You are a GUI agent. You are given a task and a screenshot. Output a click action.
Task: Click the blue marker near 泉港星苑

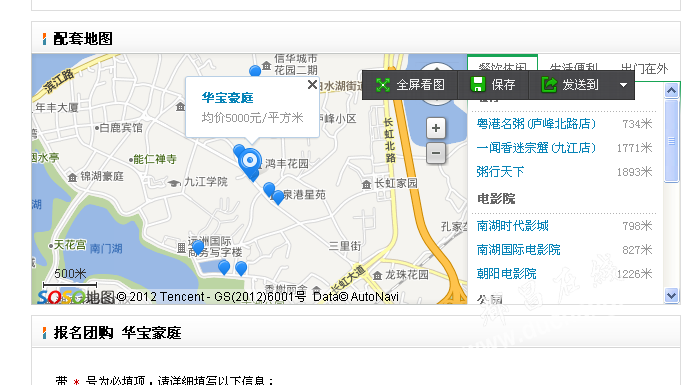(278, 197)
